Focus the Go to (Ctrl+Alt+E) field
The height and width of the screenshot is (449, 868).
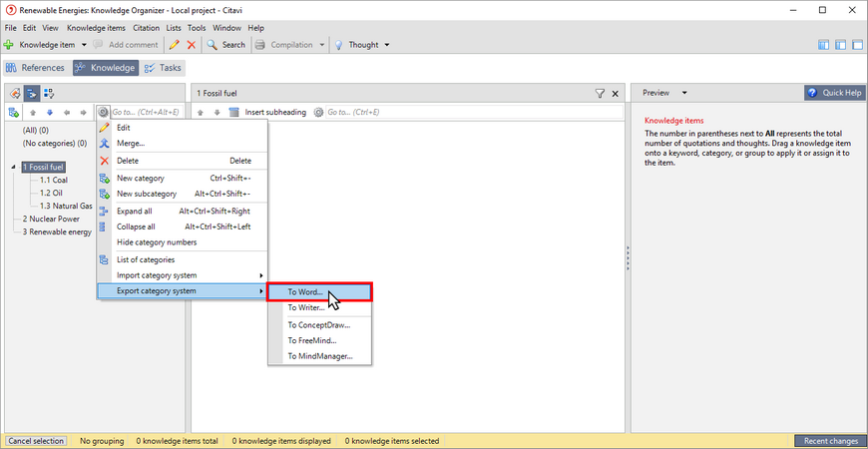(x=146, y=112)
